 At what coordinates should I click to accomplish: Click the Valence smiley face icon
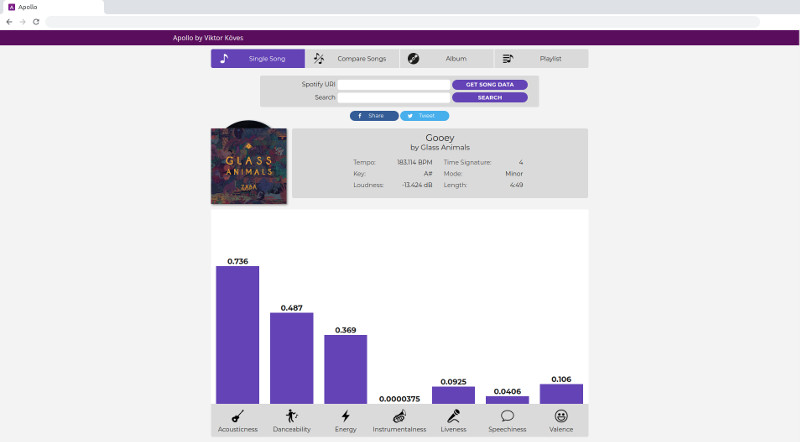[561, 416]
